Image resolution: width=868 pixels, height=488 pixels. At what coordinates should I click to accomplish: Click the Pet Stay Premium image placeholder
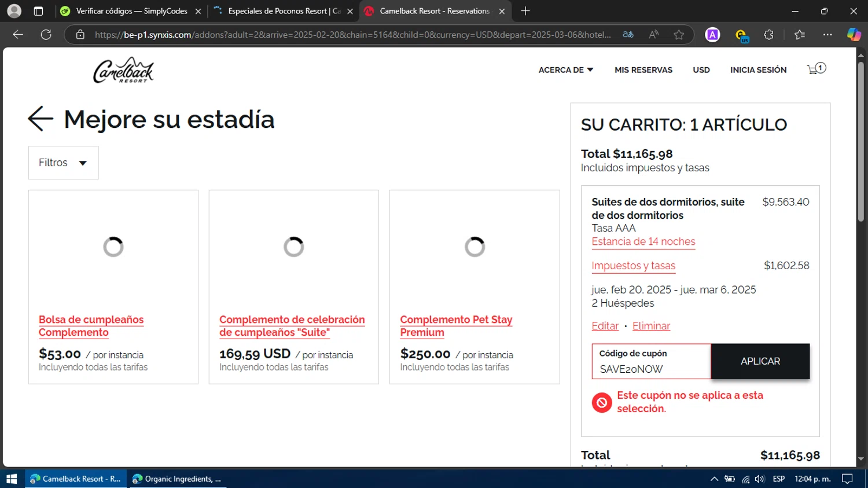[x=475, y=247]
